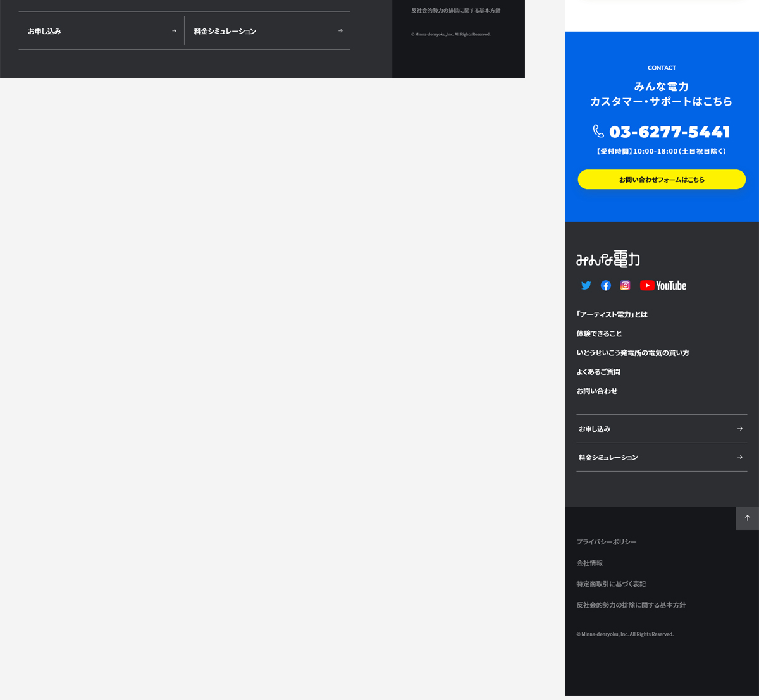
Task: Click the mobile copyright Minna-denryoku text
Action: click(x=625, y=634)
